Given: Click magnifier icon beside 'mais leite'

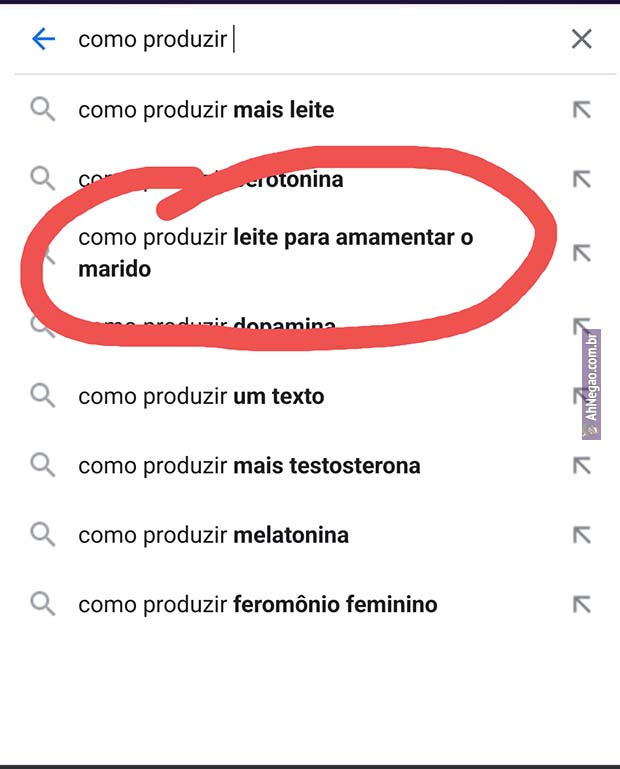Looking at the screenshot, I should pos(43,109).
